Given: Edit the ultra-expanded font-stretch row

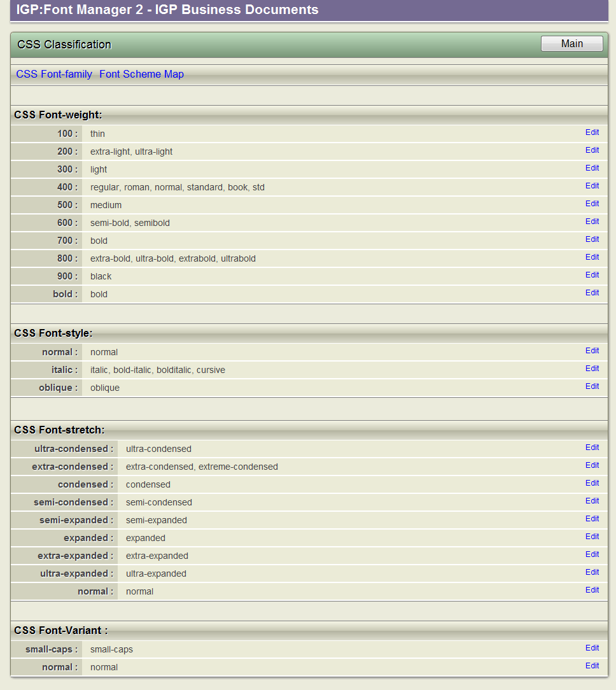Looking at the screenshot, I should click(x=592, y=572).
